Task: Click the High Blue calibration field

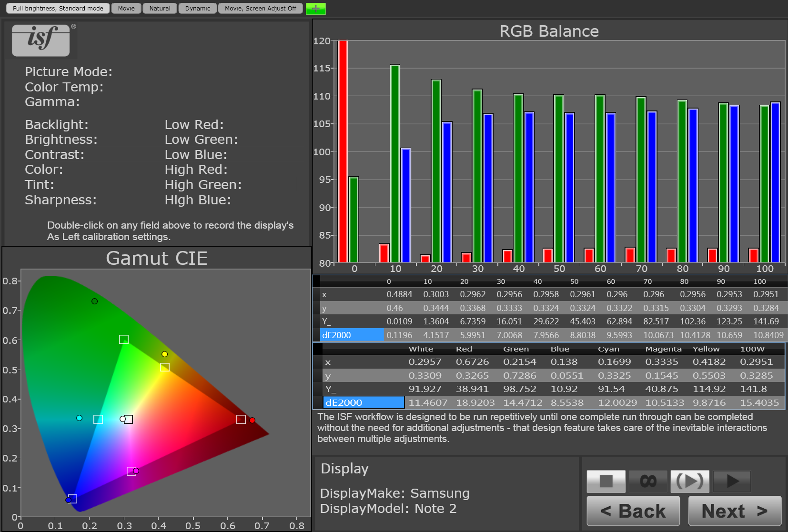Action: pos(198,200)
